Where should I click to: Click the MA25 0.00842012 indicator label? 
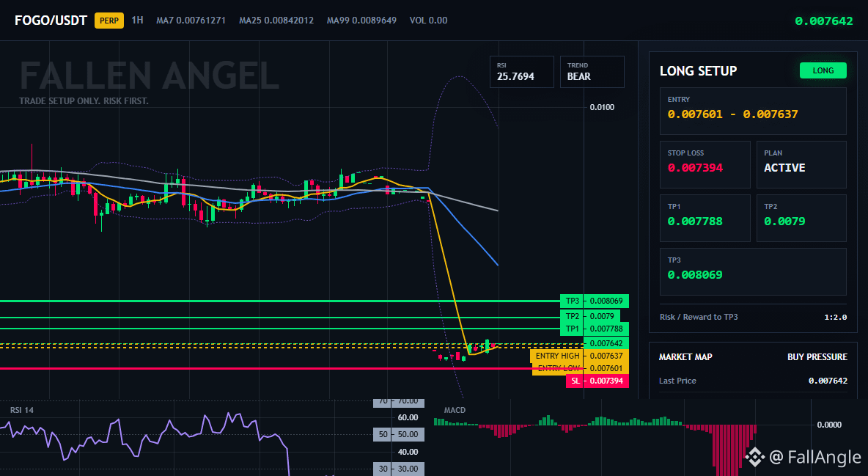point(276,21)
